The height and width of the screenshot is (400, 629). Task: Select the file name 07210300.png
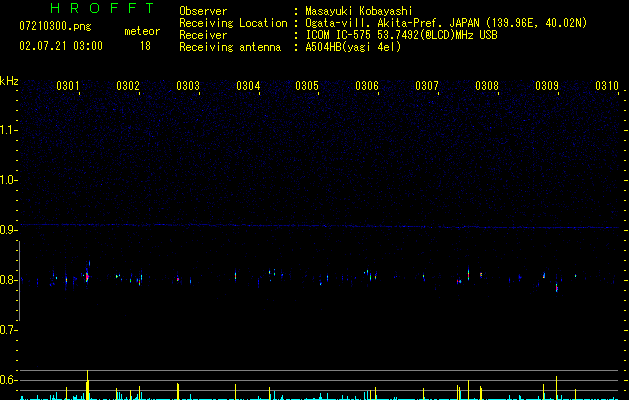pyautogui.click(x=55, y=27)
